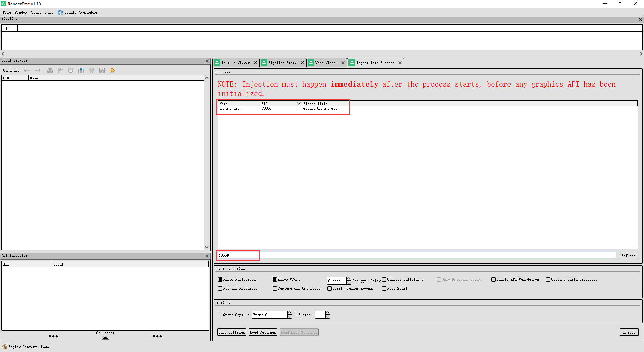
Task: Toggle the Queue Capture checkbox
Action: (220, 315)
